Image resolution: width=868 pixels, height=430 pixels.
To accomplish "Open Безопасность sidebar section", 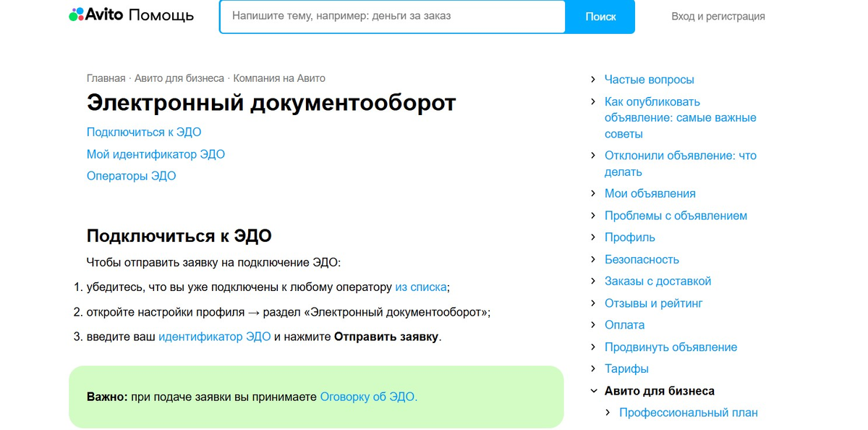I will [642, 259].
